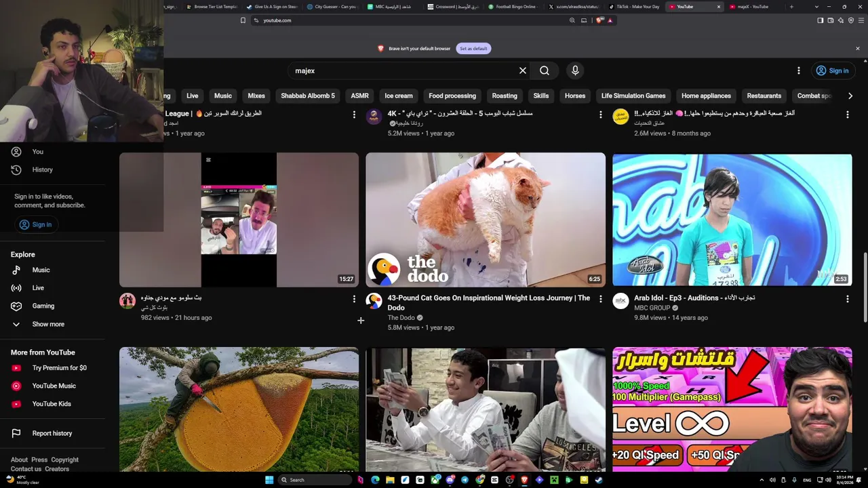Select the Music filter chip
The image size is (868, 488).
point(223,96)
